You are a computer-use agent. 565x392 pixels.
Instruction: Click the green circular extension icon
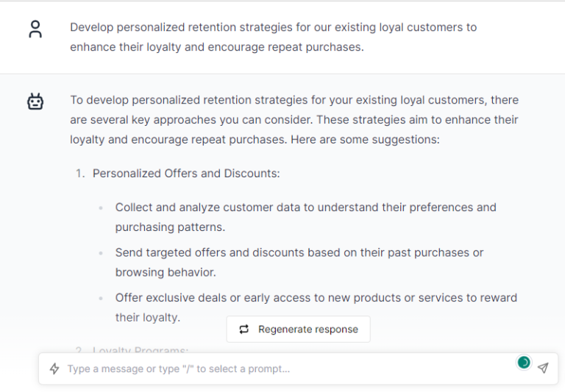tap(524, 362)
